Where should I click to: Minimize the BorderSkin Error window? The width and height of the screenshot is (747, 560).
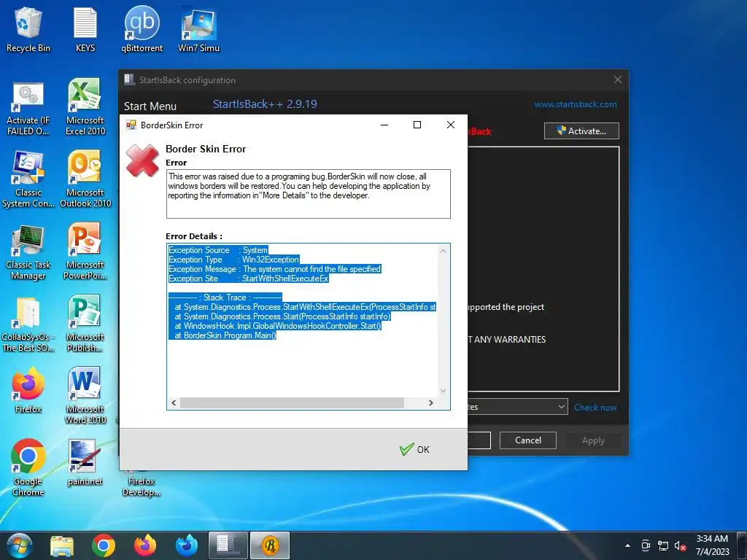385,125
